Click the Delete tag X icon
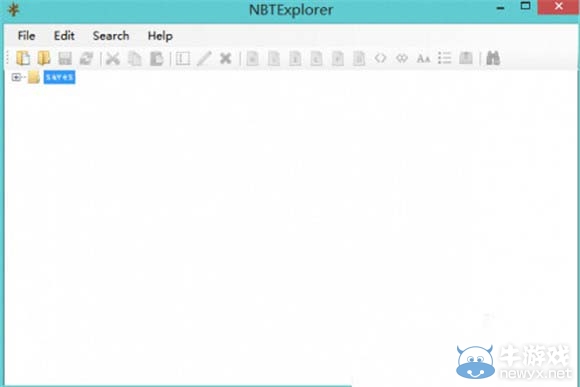This screenshot has height=387, width=580. click(225, 58)
